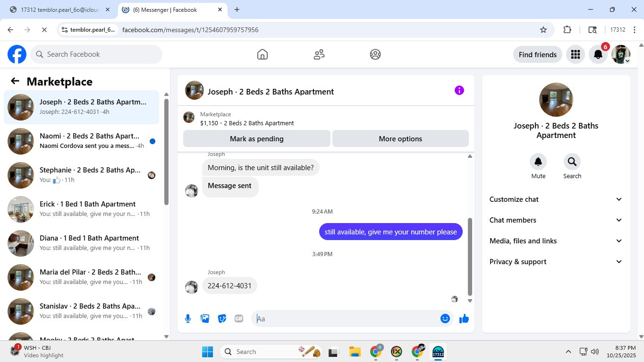Open the Facebook home logo
Image resolution: width=644 pixels, height=362 pixels.
[x=17, y=54]
